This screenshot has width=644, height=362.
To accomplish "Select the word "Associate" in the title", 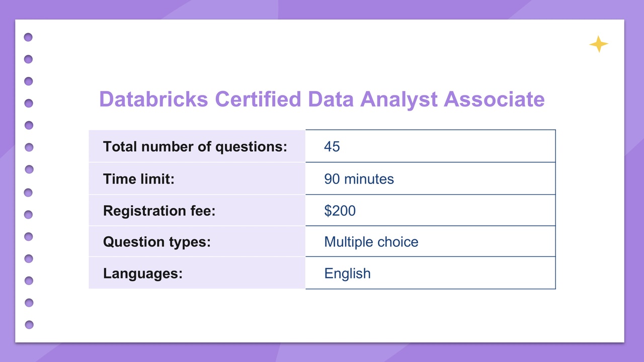I will tap(494, 99).
